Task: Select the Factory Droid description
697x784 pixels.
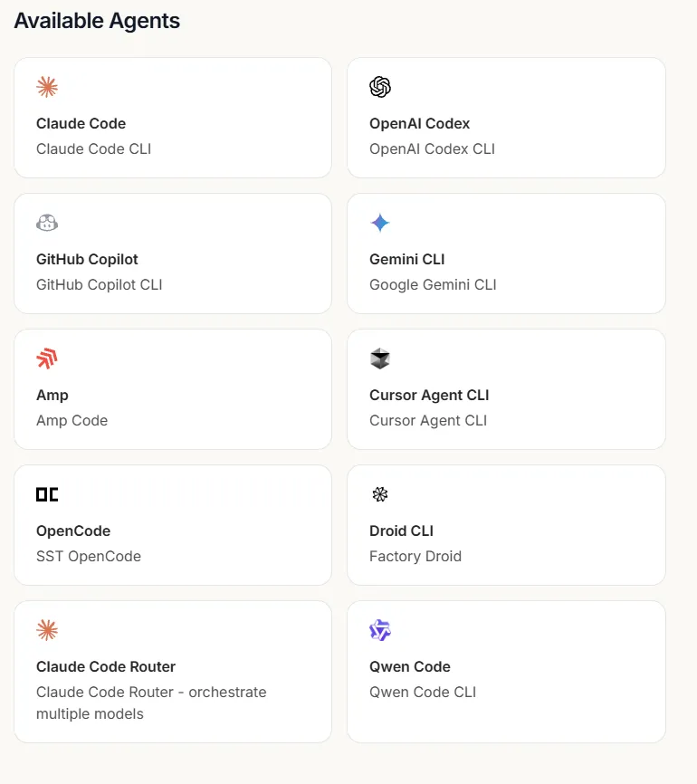Action: [415, 556]
